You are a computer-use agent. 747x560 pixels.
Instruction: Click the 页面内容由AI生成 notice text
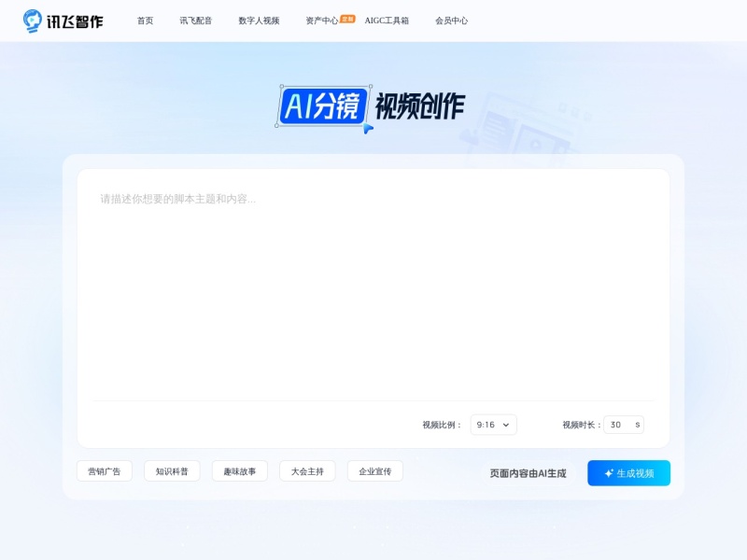click(x=528, y=473)
